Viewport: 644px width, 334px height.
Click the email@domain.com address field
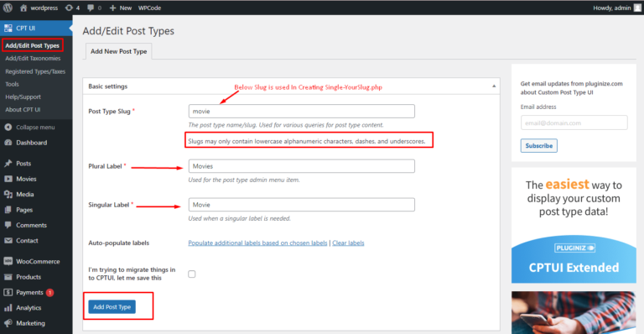pyautogui.click(x=574, y=123)
